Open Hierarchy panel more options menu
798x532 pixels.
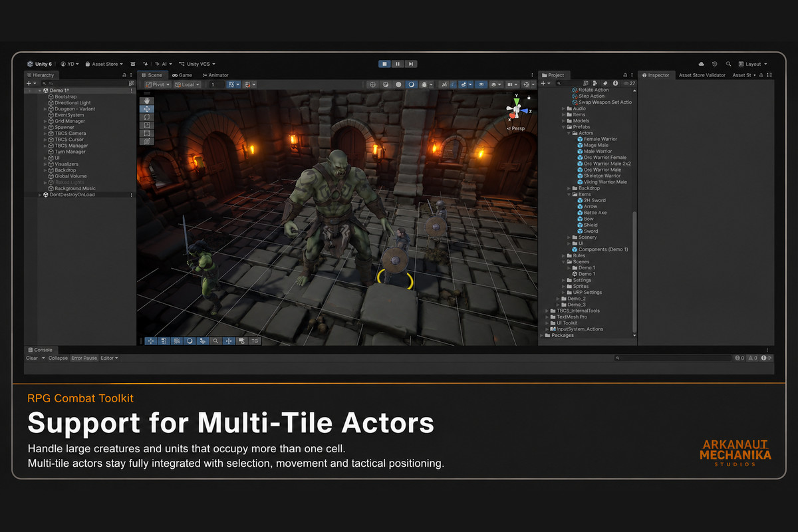pos(131,75)
